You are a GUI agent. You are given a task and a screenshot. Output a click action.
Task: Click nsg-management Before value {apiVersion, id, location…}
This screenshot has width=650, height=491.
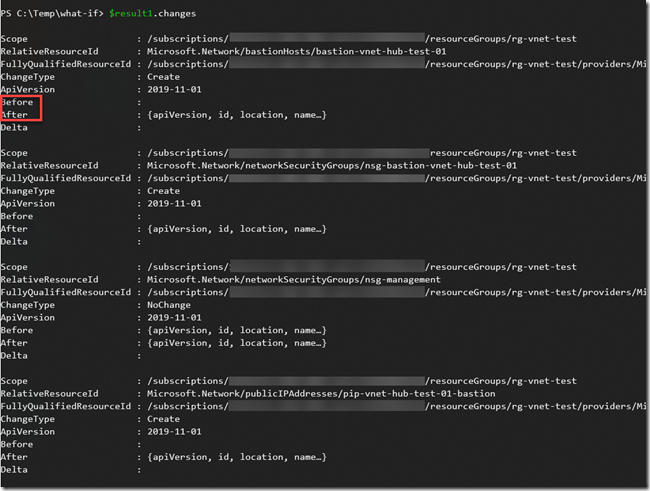pyautogui.click(x=237, y=331)
